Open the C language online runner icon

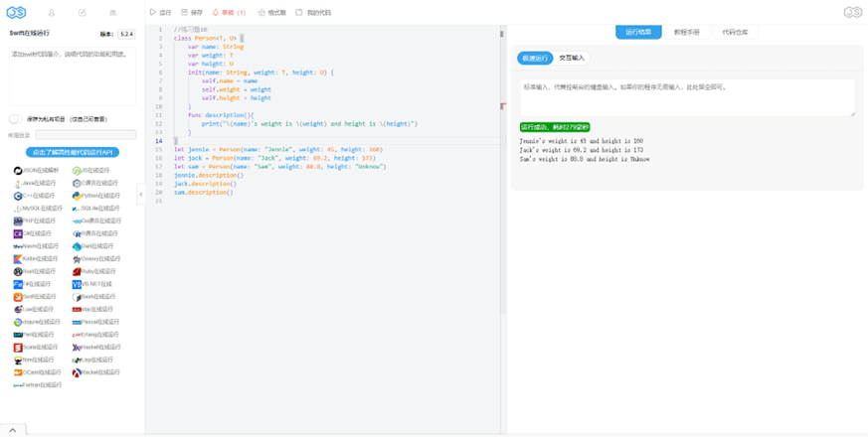[77, 183]
